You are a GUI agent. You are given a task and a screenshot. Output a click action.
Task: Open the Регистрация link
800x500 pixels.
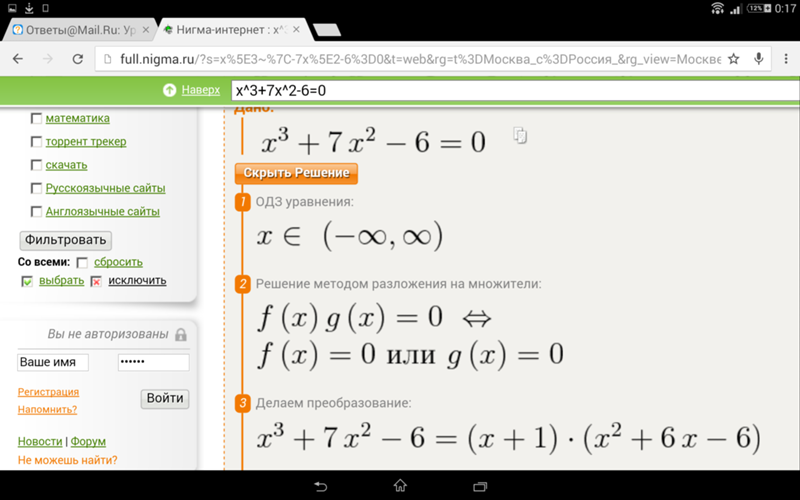(x=48, y=392)
